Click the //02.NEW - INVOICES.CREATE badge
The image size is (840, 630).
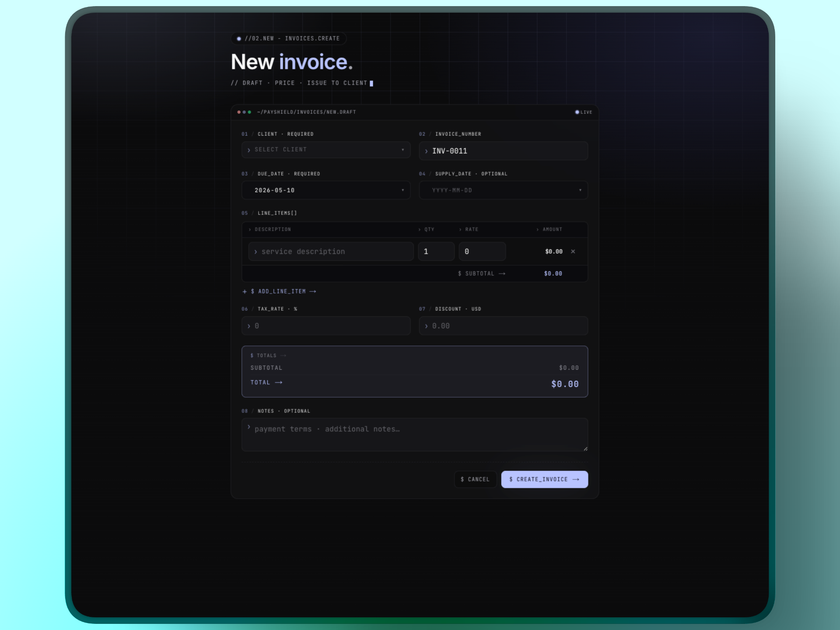288,38
